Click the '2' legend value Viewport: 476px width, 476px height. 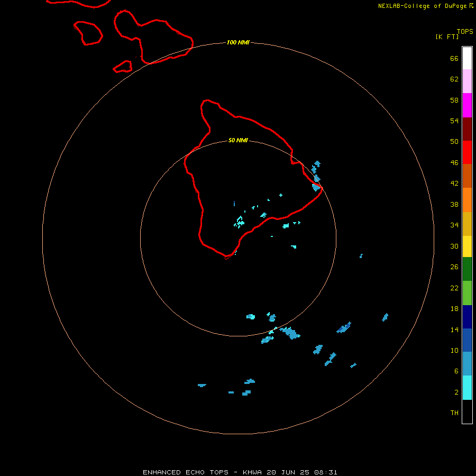pos(456,392)
